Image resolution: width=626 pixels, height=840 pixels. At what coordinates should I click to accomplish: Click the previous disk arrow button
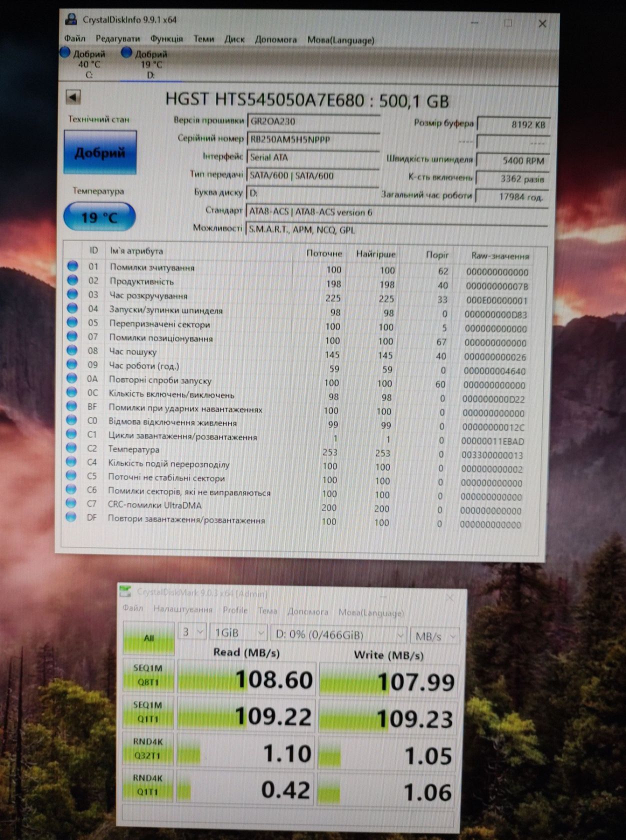pos(73,96)
